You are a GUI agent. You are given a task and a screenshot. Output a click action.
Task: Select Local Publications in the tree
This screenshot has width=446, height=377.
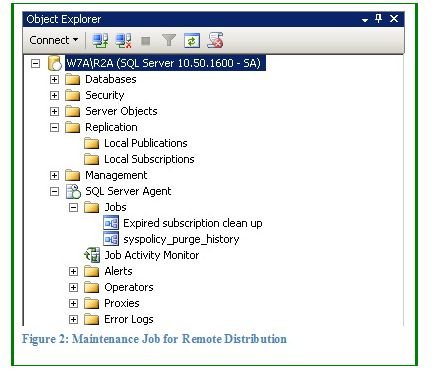tap(146, 143)
